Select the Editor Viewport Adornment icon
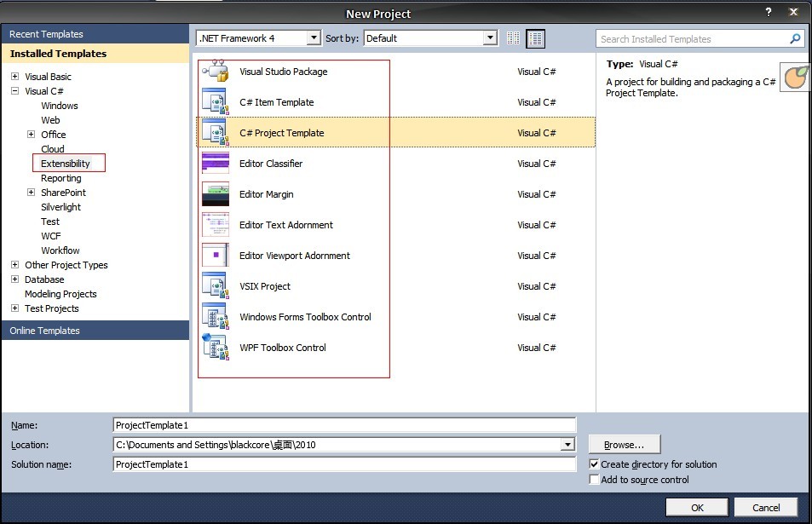This screenshot has width=812, height=524. coord(215,256)
